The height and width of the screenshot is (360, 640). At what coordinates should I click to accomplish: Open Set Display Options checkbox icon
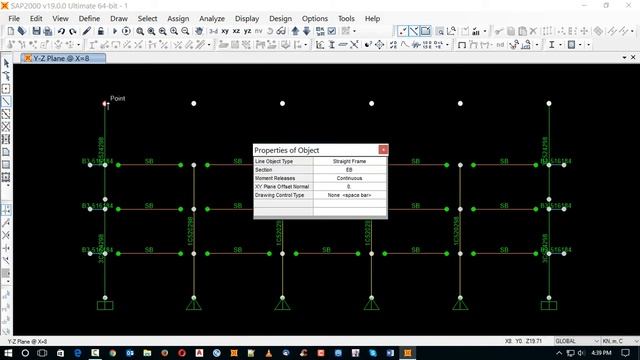coord(332,31)
